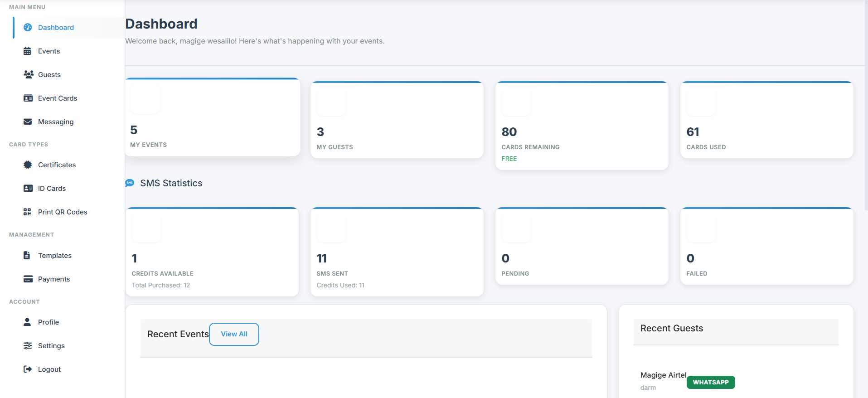Select the SMS Sent card
The height and width of the screenshot is (398, 868).
point(397,252)
